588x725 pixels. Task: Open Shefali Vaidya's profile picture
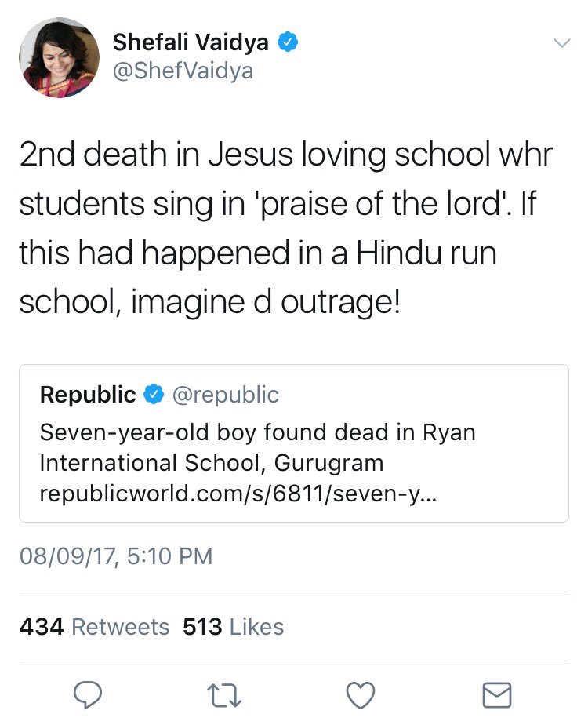point(60,57)
